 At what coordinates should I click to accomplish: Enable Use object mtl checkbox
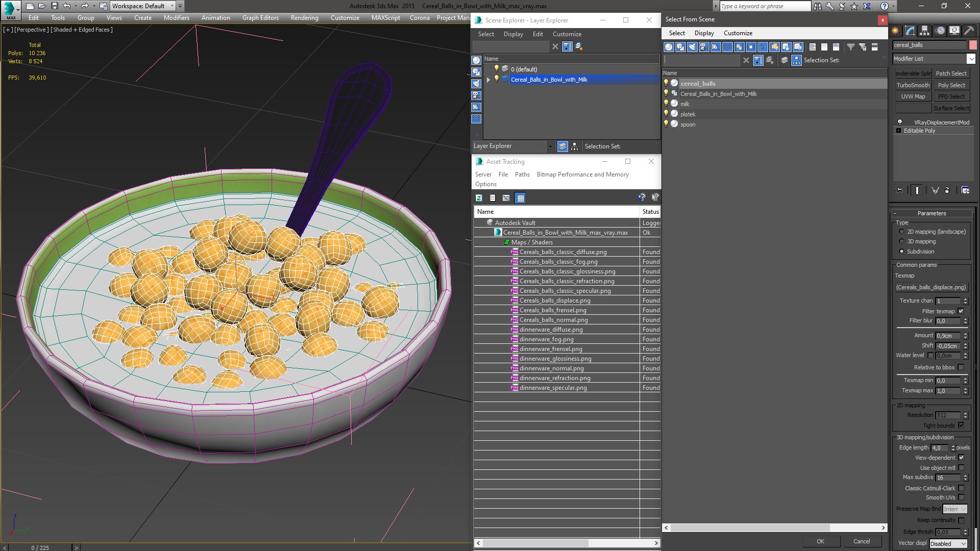pos(961,468)
